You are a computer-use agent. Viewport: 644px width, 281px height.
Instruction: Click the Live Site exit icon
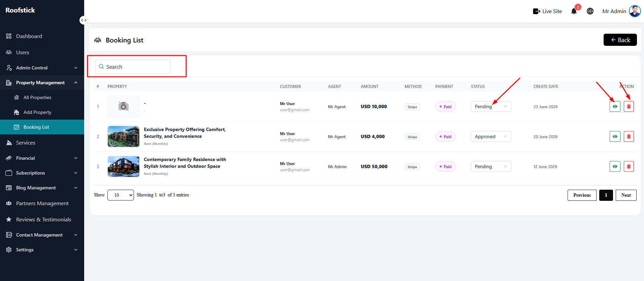point(537,11)
